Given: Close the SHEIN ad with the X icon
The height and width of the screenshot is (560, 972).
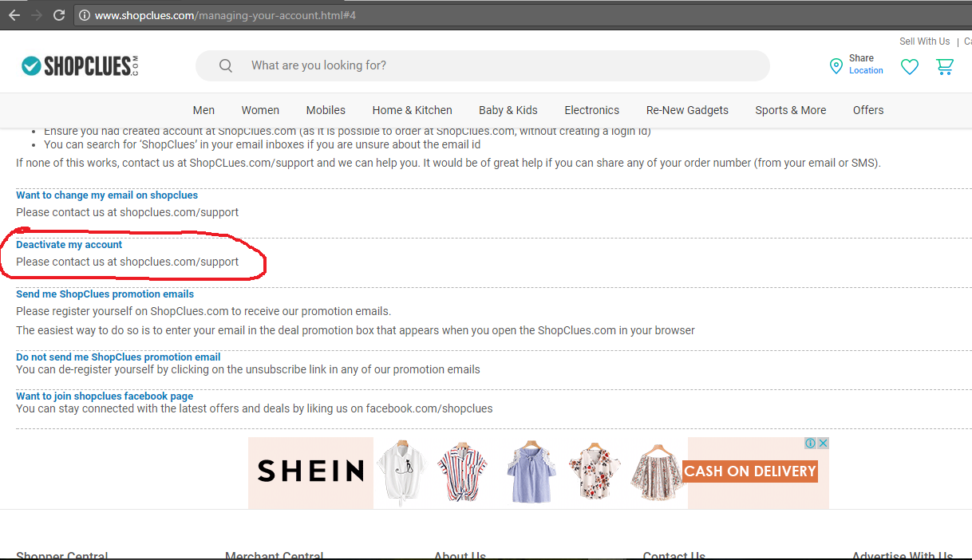Looking at the screenshot, I should tap(823, 443).
